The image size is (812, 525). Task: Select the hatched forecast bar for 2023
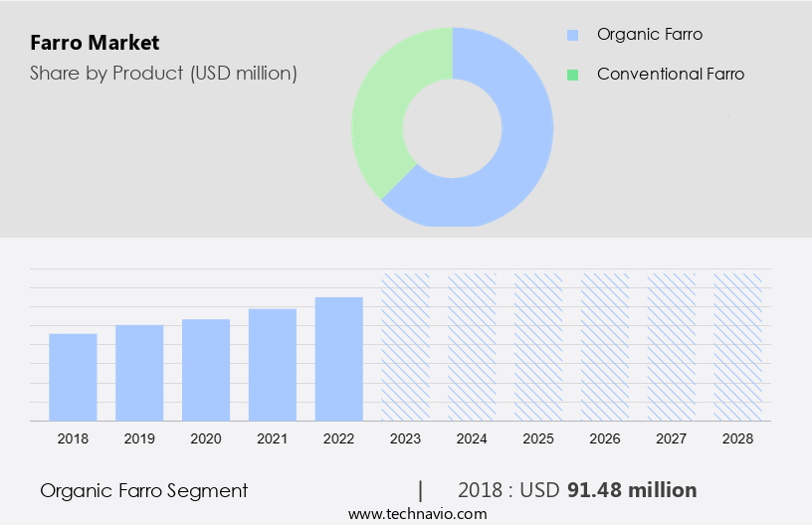(406, 347)
